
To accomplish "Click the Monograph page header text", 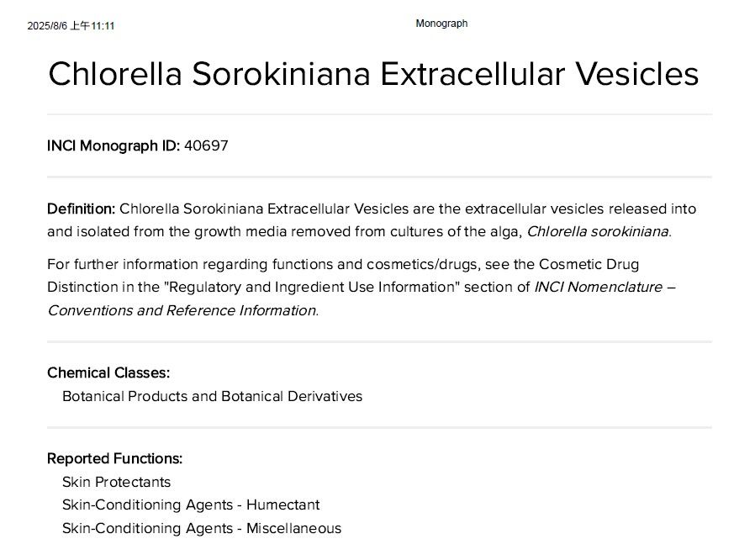I will (441, 24).
